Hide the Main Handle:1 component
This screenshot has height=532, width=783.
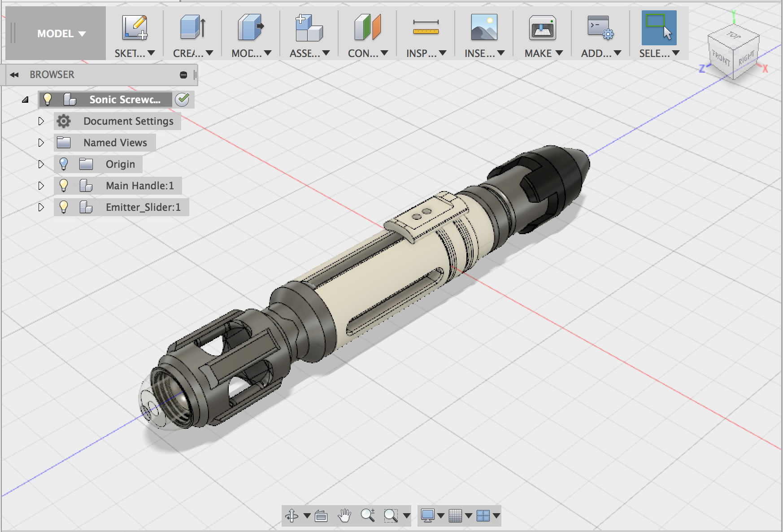[x=64, y=185]
